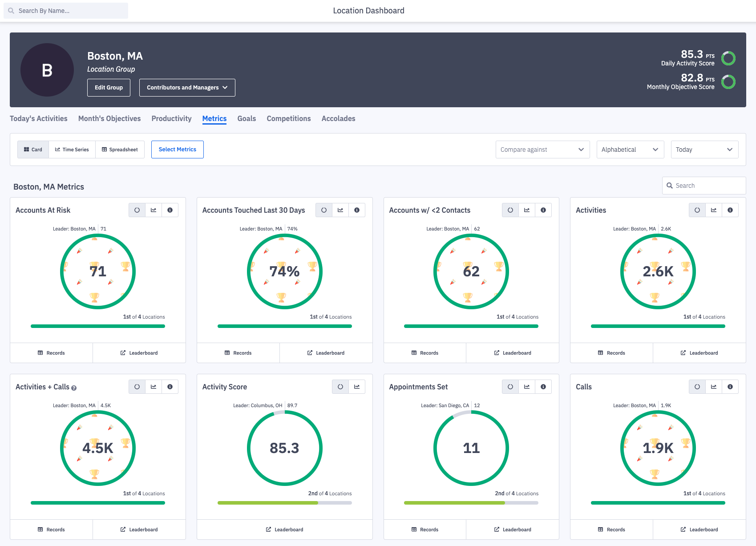Switch to Card view

point(33,150)
